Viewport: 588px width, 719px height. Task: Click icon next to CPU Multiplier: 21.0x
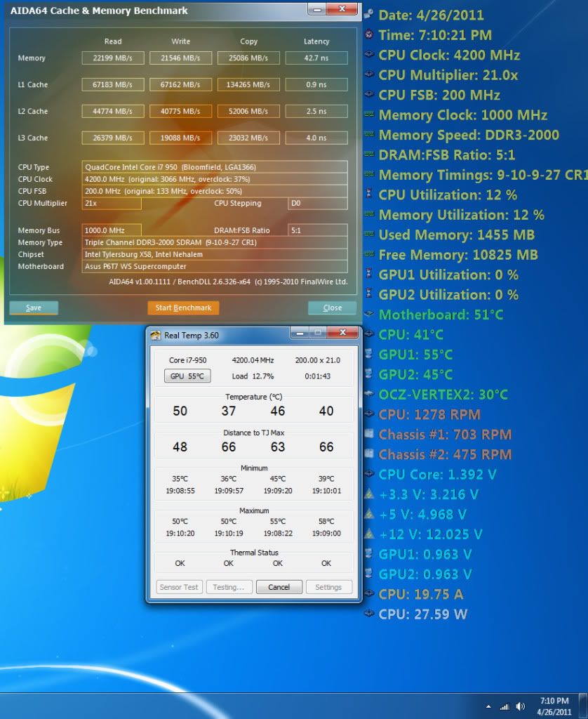coord(369,74)
